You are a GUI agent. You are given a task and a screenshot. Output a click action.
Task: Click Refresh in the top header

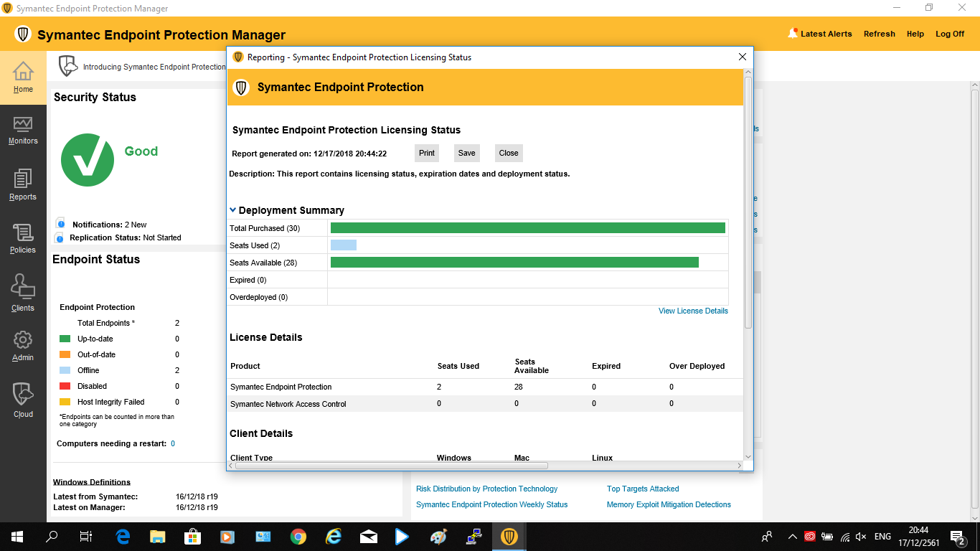point(879,34)
